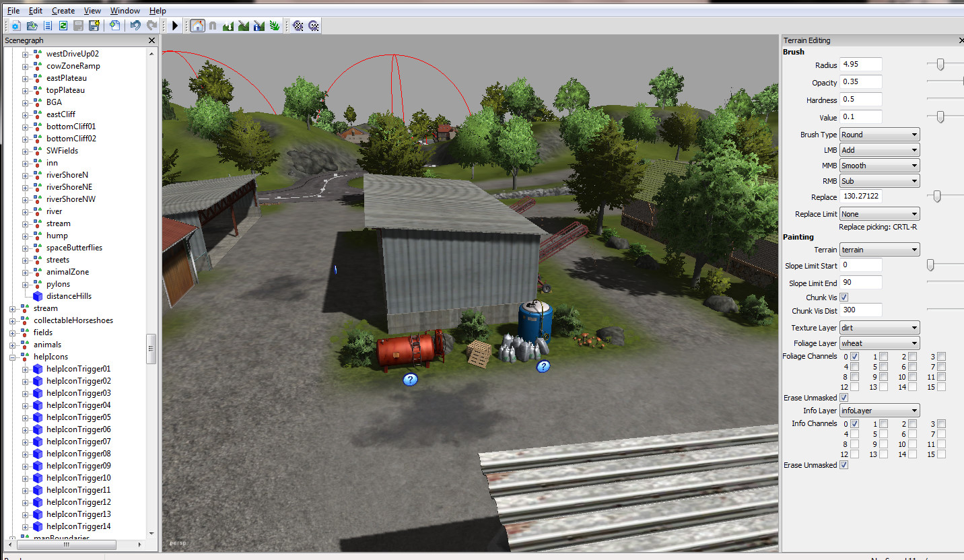Select spaceButterflies in the scenegraph
Image resolution: width=964 pixels, height=560 pixels.
click(74, 248)
